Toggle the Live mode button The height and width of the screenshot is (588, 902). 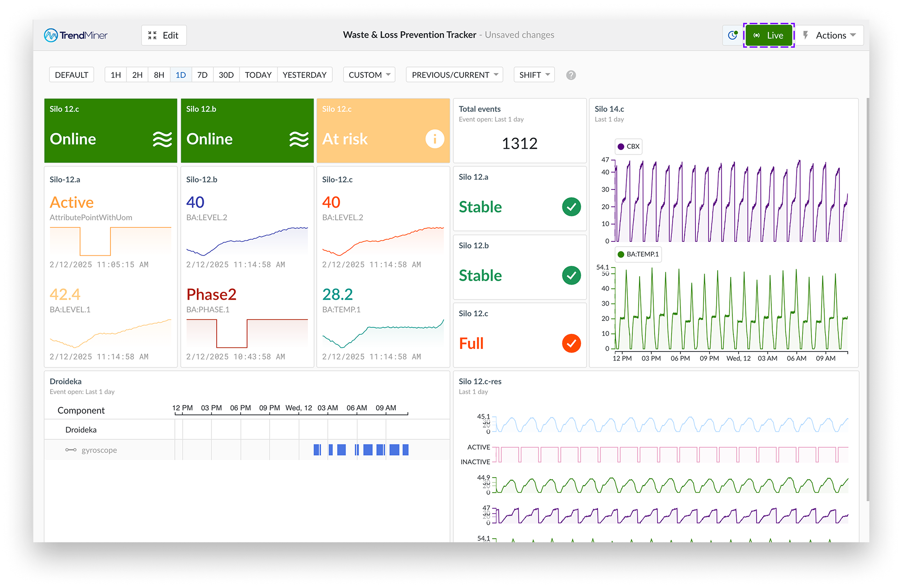768,35
